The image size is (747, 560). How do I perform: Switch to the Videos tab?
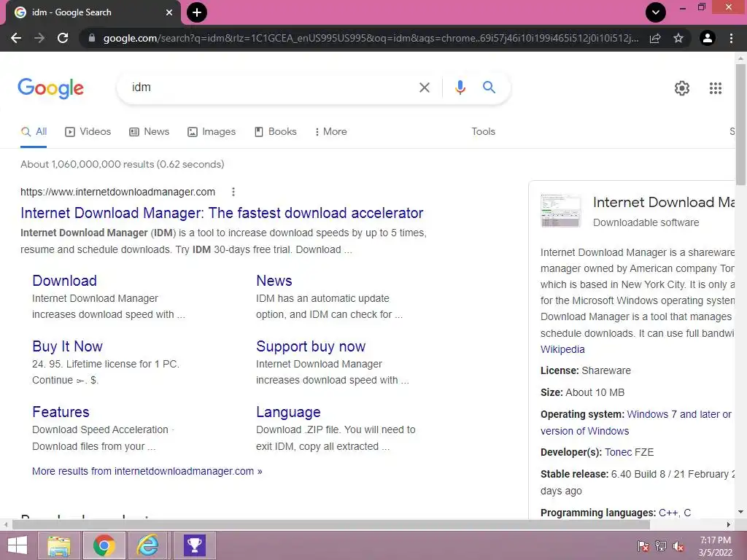point(88,132)
